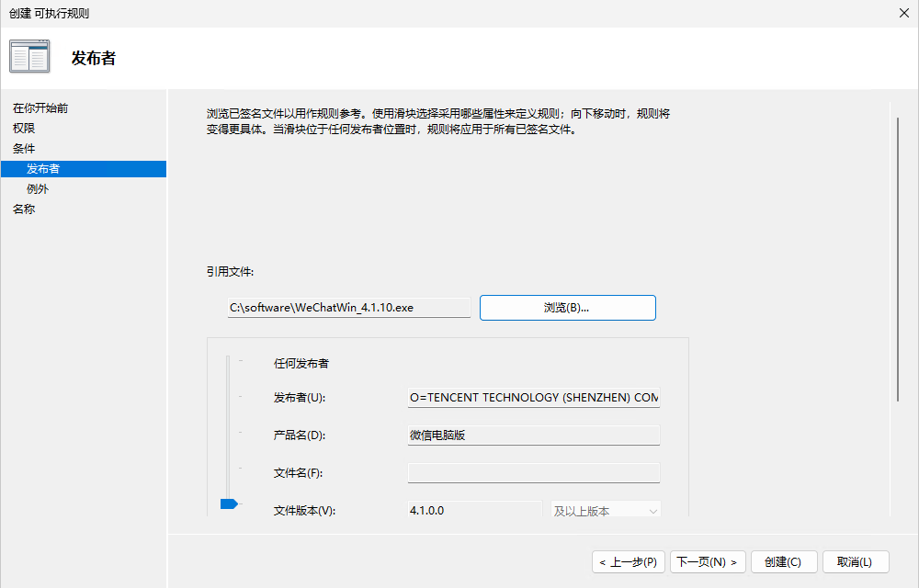919x588 pixels.
Task: Go to the 在你开始前 step
Action: click(x=40, y=107)
